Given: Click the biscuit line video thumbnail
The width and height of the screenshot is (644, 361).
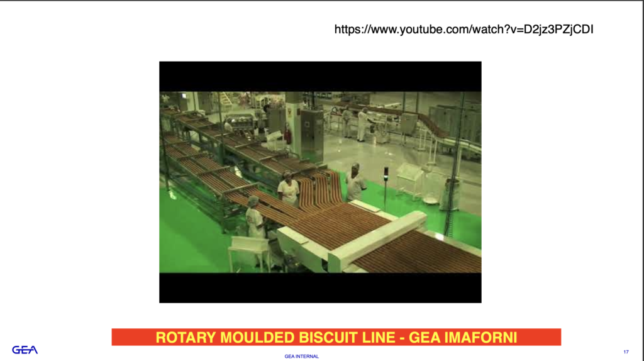Looking at the screenshot, I should pyautogui.click(x=320, y=182).
